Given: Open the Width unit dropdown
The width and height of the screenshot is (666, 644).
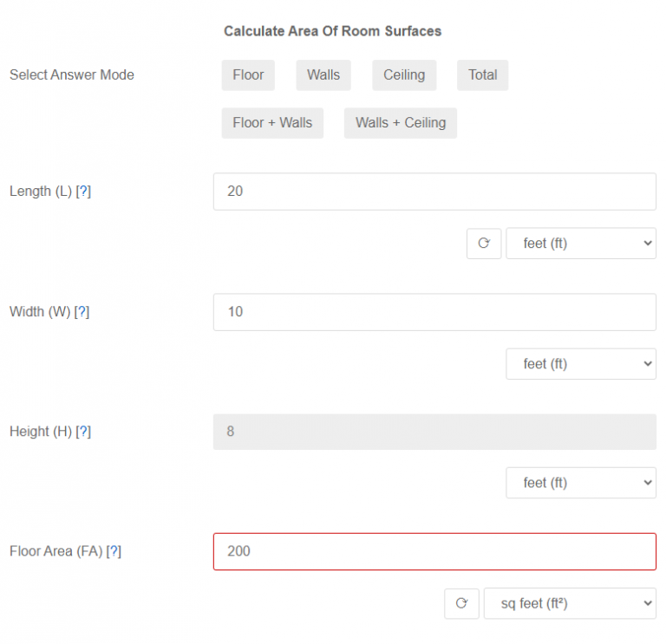Looking at the screenshot, I should 580,364.
